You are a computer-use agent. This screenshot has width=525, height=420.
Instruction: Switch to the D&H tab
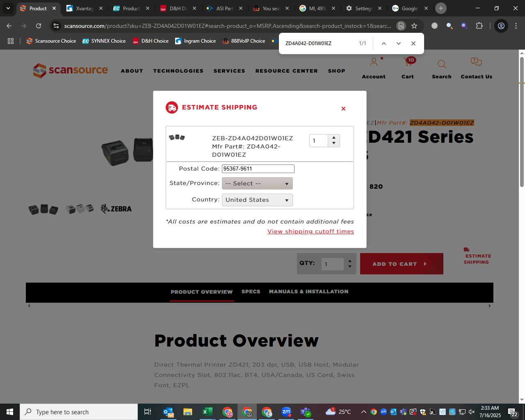(178, 8)
